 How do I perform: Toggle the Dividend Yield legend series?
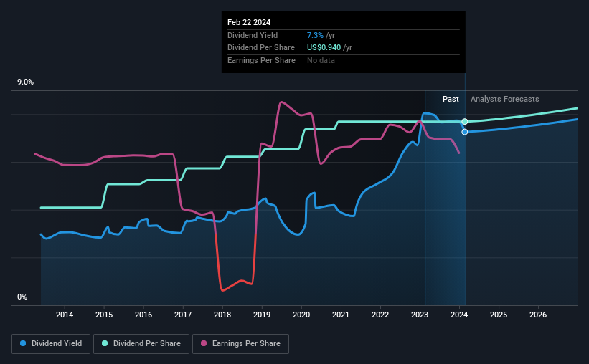click(50, 344)
